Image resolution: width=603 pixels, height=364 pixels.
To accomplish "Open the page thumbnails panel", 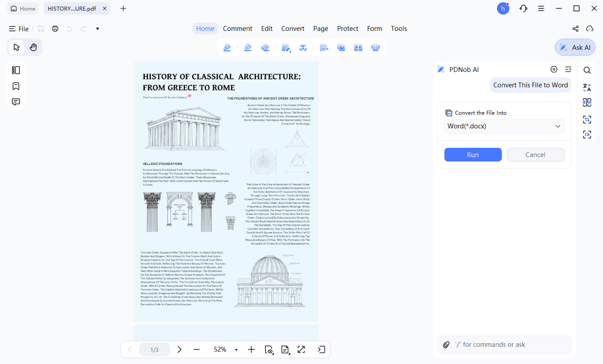I will [16, 70].
